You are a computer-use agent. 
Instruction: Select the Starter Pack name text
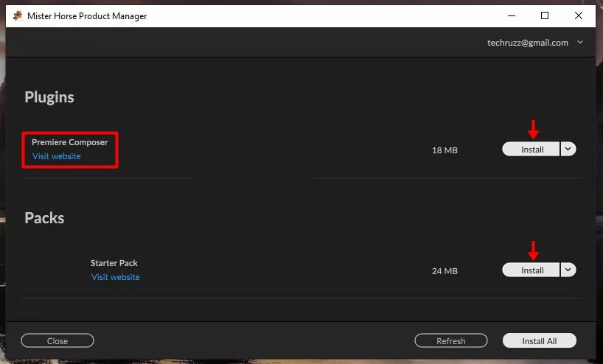[x=114, y=263]
